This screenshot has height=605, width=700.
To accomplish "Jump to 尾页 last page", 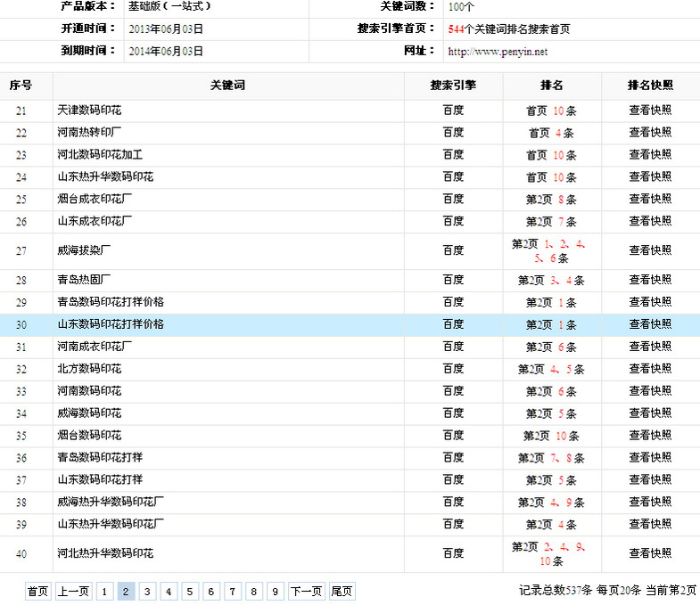I will (342, 591).
